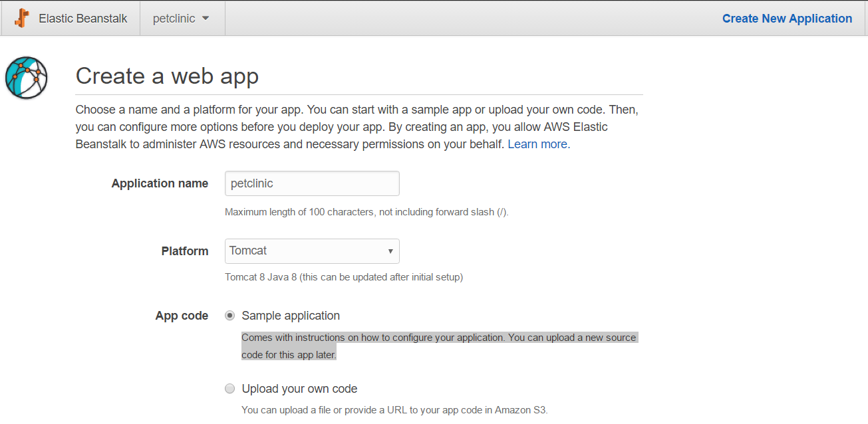Click the arrow on the Tomcat select box
The width and height of the screenshot is (868, 424).
[x=390, y=251]
